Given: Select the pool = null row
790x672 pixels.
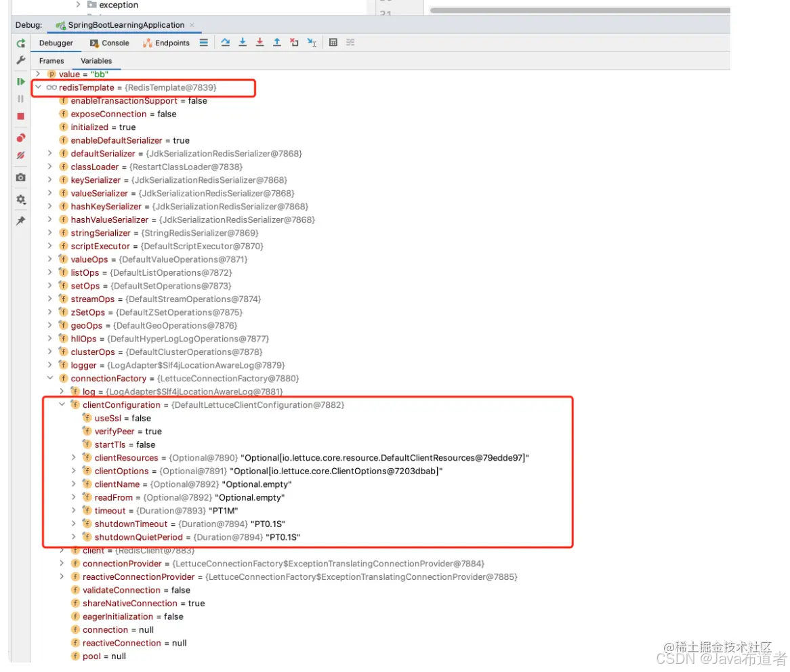Looking at the screenshot, I should click(x=98, y=656).
